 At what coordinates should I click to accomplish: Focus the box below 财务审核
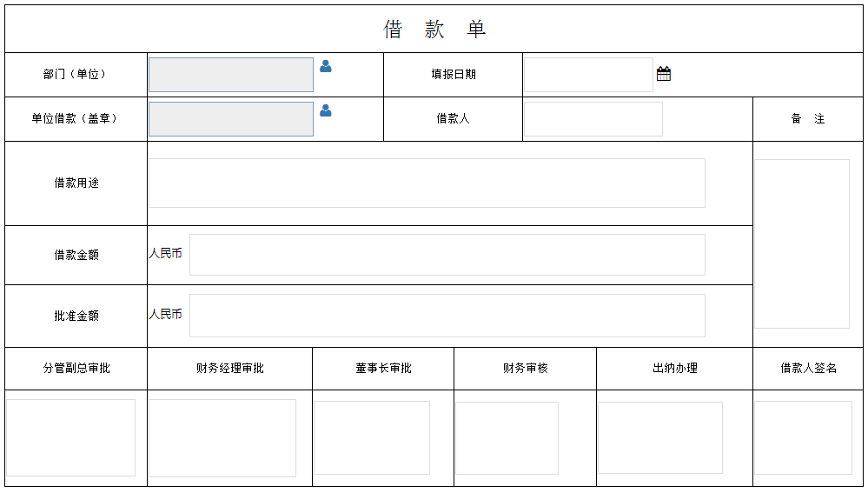[507, 437]
